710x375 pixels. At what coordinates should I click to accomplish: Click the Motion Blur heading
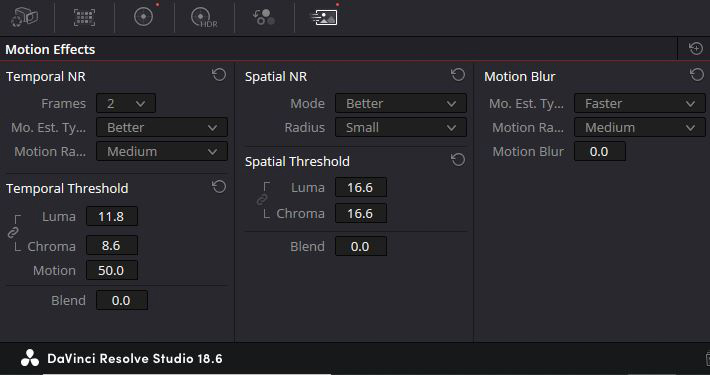click(520, 77)
